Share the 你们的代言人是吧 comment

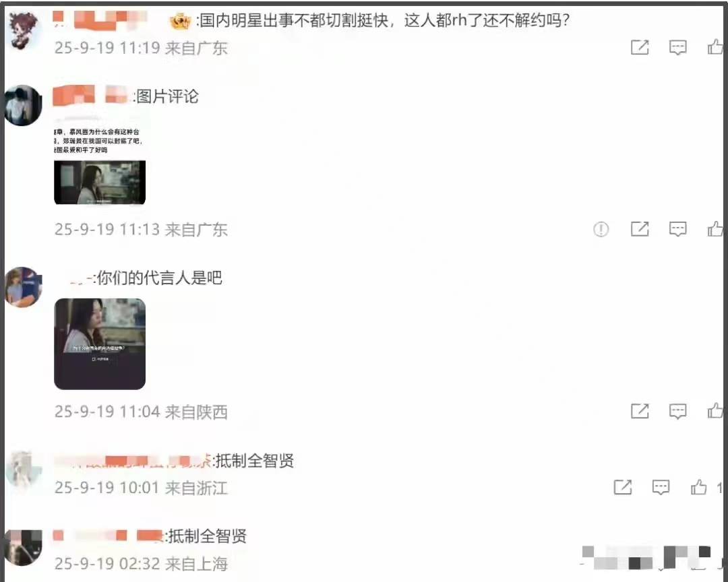point(639,411)
